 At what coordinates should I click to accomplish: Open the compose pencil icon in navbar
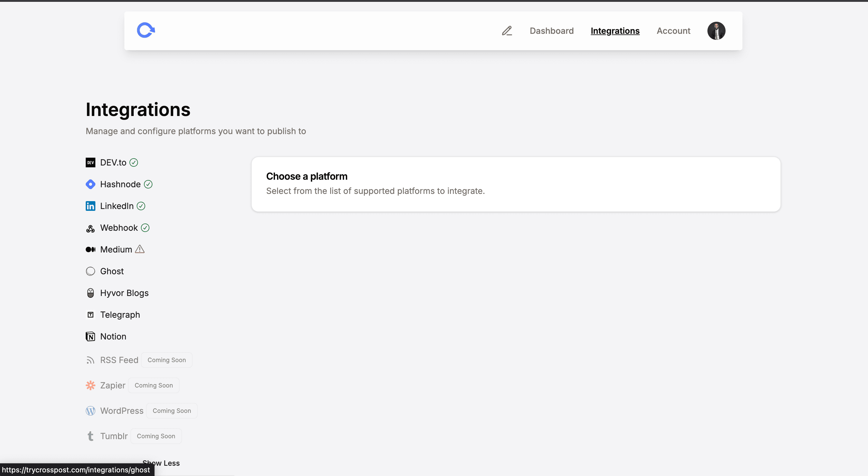coord(507,31)
